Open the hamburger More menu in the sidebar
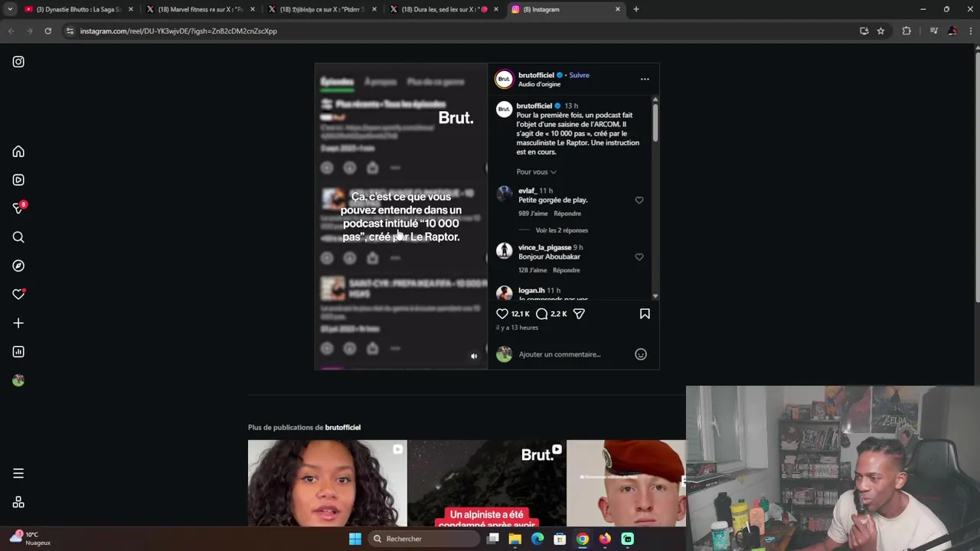The width and height of the screenshot is (980, 551). tap(18, 474)
